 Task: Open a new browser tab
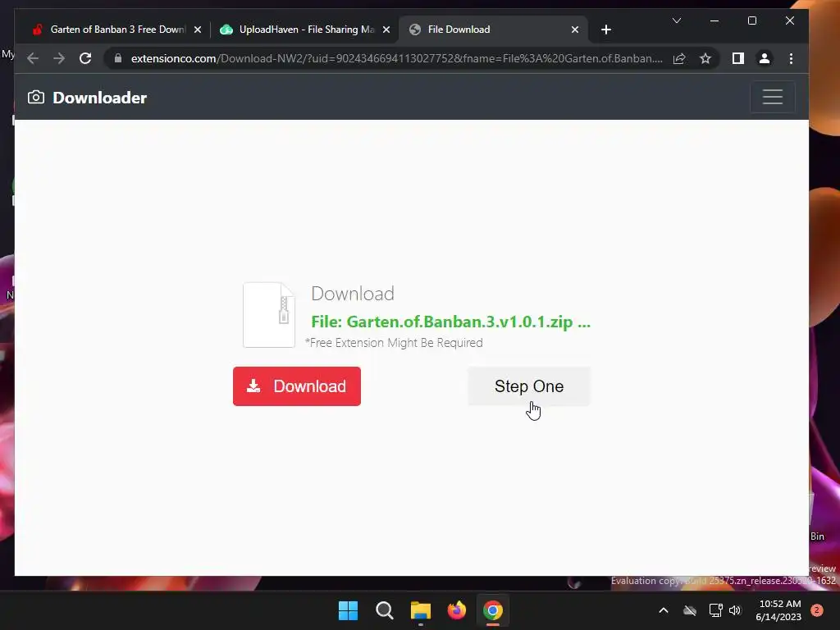click(606, 30)
